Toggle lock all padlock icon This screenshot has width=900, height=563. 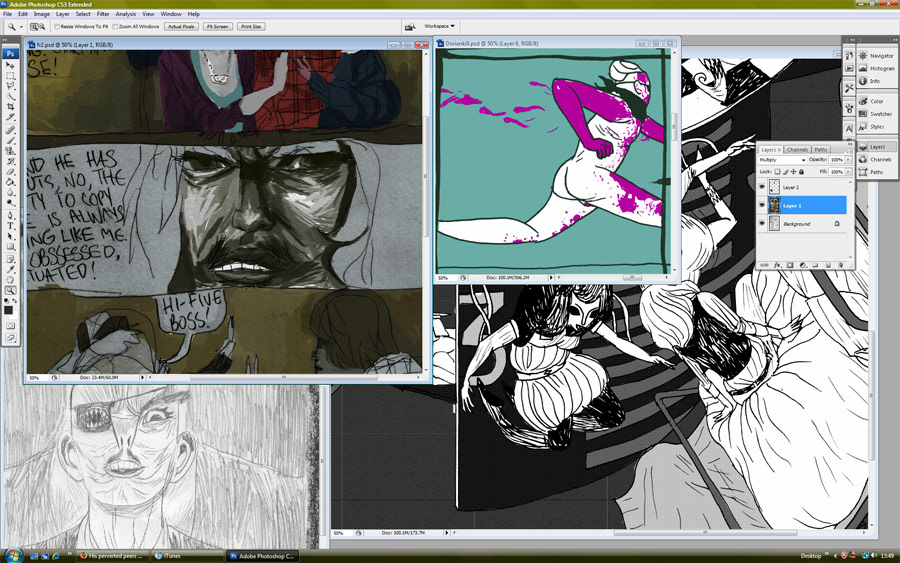tap(801, 172)
